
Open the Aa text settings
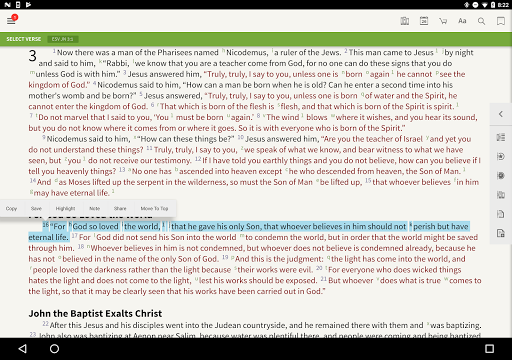[462, 21]
